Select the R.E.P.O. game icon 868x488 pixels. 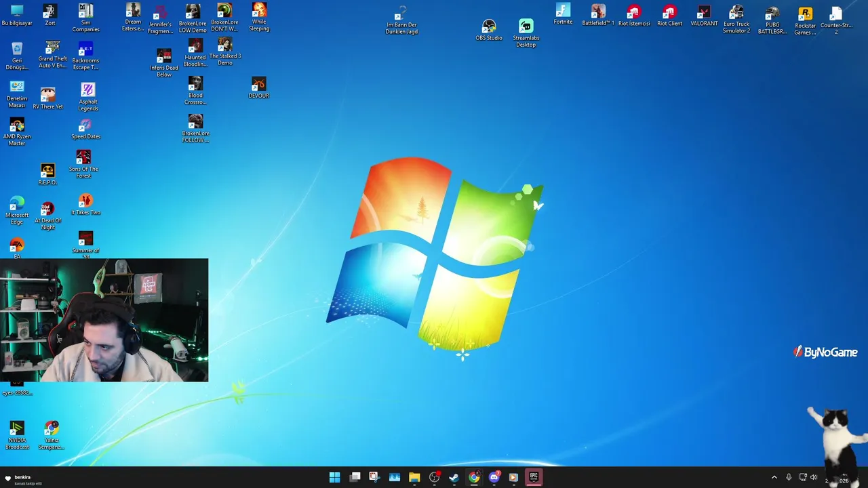47,174
